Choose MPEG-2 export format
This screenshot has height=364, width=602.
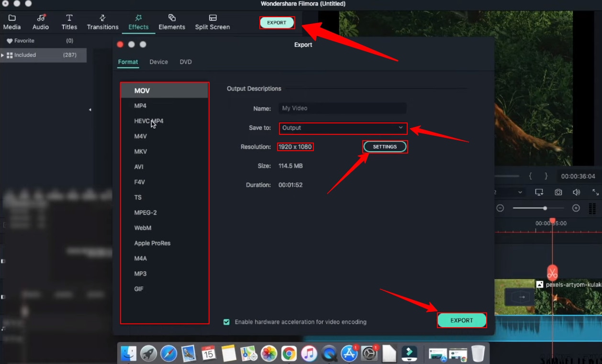[165, 213]
